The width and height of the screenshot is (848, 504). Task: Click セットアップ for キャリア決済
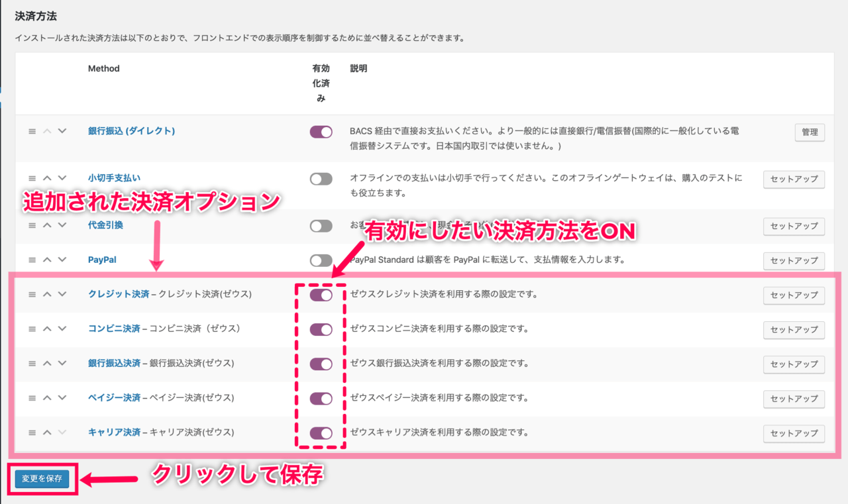click(x=794, y=434)
